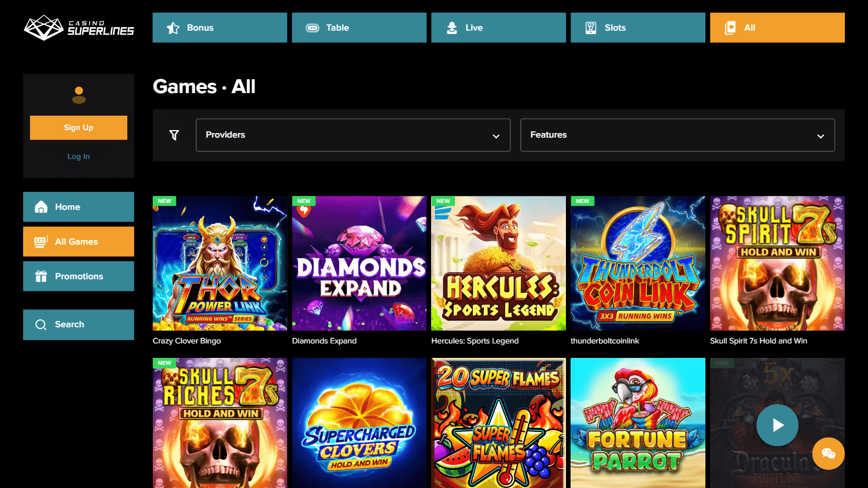Click the Crazy Clover Bingo title

click(187, 341)
